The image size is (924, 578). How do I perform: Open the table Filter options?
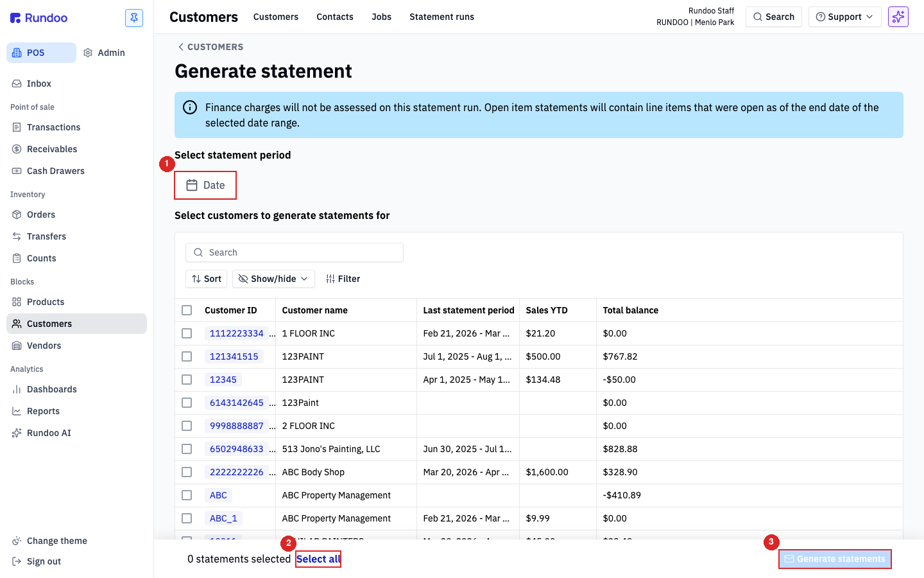[343, 279]
